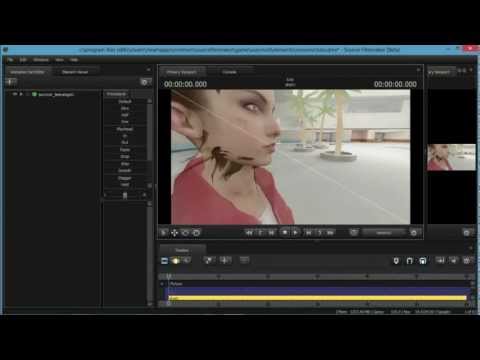Image resolution: width=480 pixels, height=360 pixels.
Task: Go to next clip edge
Action: pyautogui.click(x=309, y=233)
